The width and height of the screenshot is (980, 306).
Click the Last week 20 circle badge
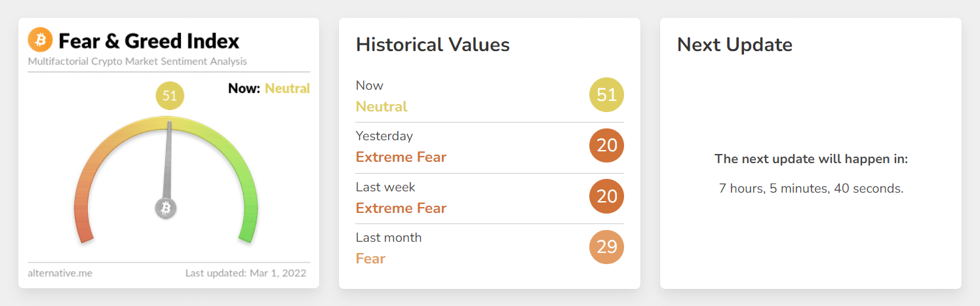click(607, 196)
